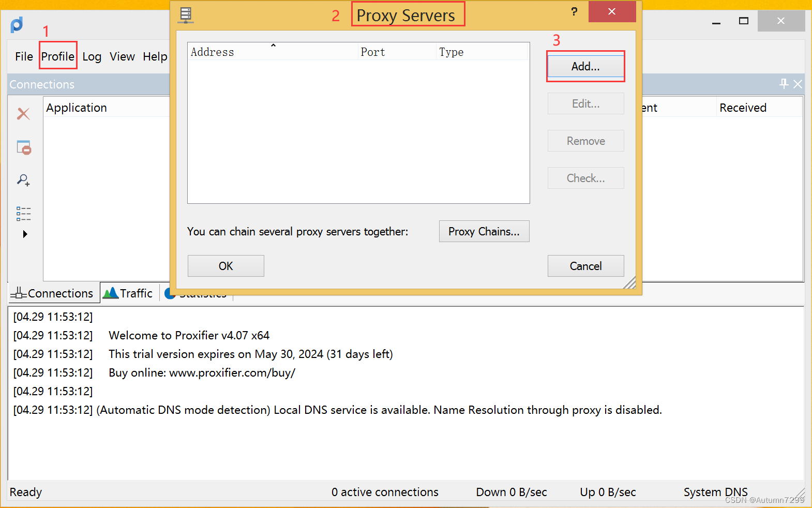Viewport: 812px width, 508px height.
Task: Sort by the Type column header
Action: coord(482,52)
